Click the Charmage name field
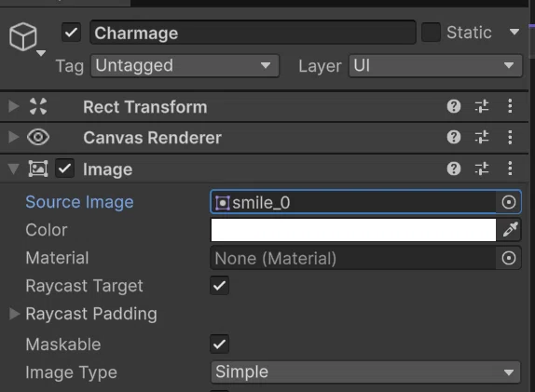The width and height of the screenshot is (535, 392). coord(253,33)
